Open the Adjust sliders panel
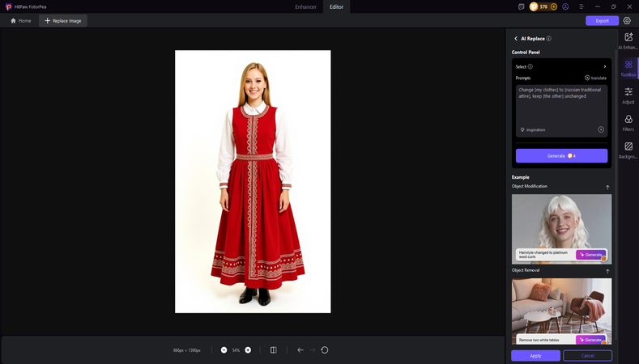The image size is (639, 364). click(628, 95)
